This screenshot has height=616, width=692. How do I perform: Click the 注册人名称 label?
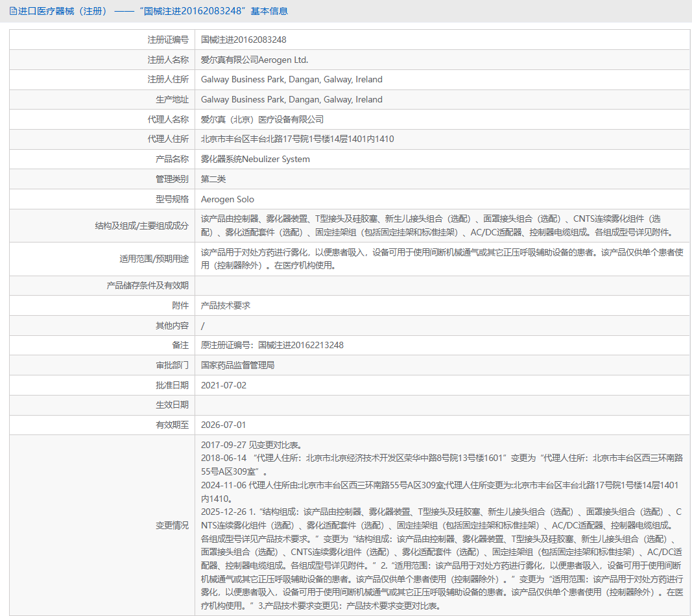[168, 60]
